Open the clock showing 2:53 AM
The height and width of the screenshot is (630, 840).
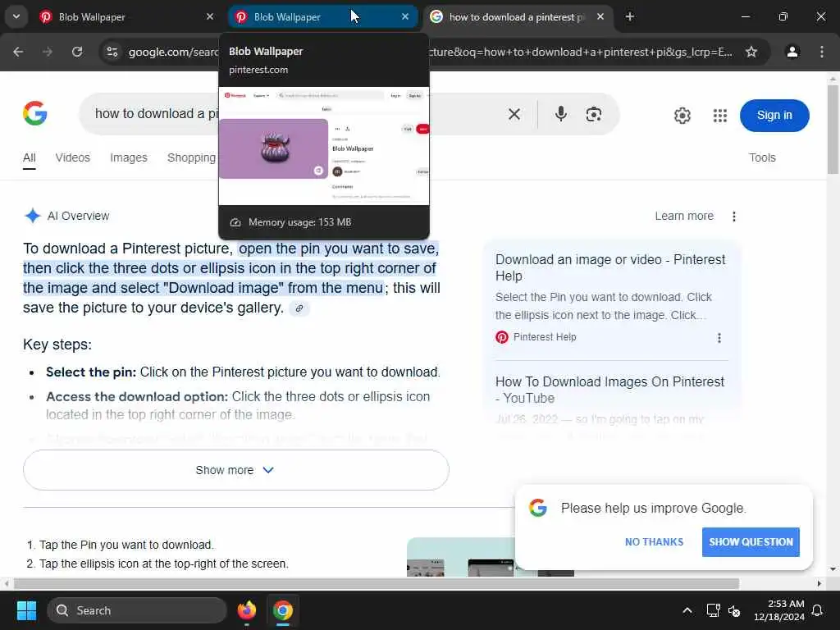tap(779, 610)
